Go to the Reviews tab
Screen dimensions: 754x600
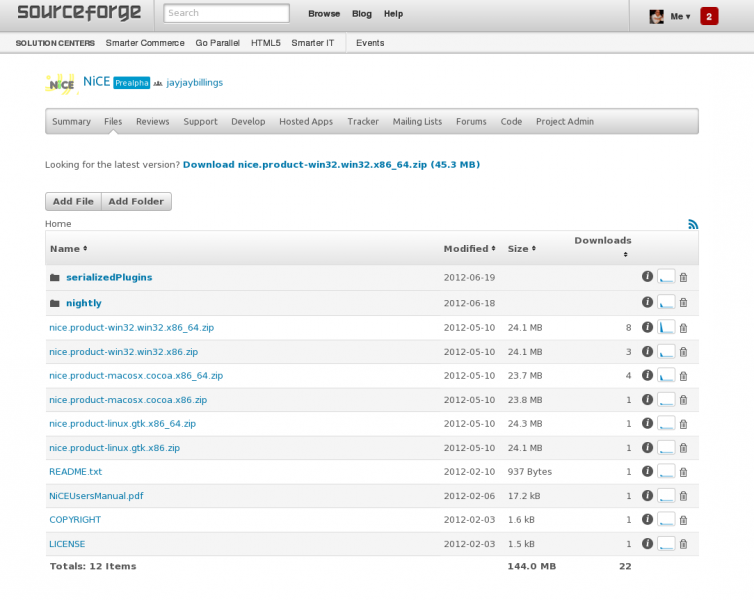pyautogui.click(x=152, y=122)
